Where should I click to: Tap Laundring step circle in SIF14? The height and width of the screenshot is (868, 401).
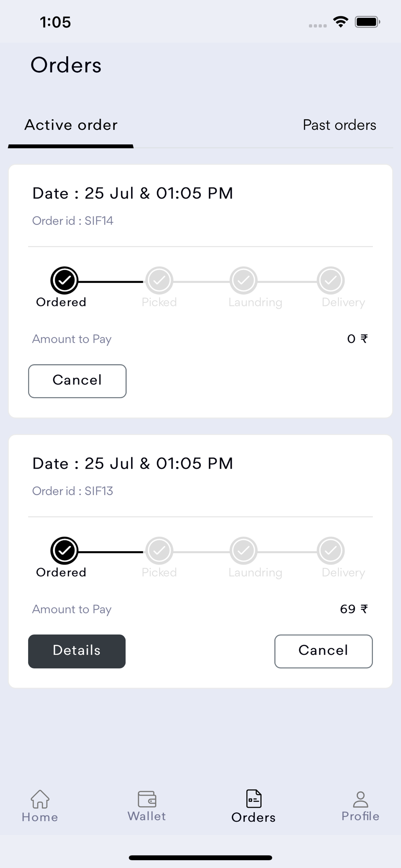tap(243, 280)
